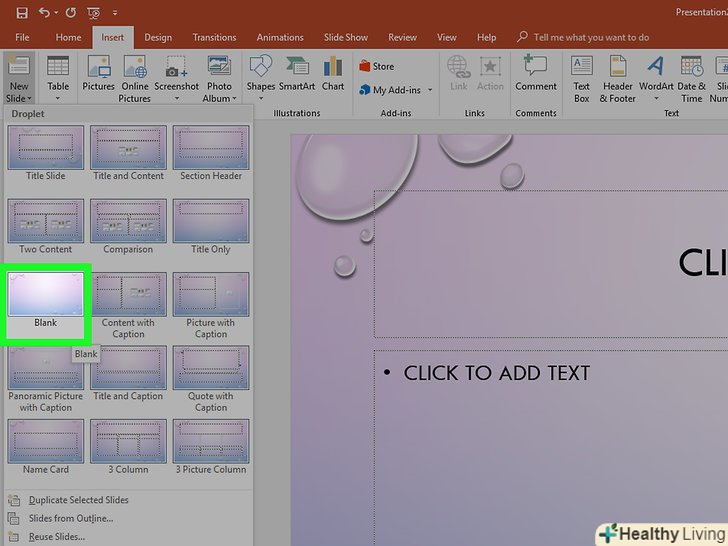Choose Duplicate Selected Slides
728x546 pixels.
pyautogui.click(x=78, y=500)
